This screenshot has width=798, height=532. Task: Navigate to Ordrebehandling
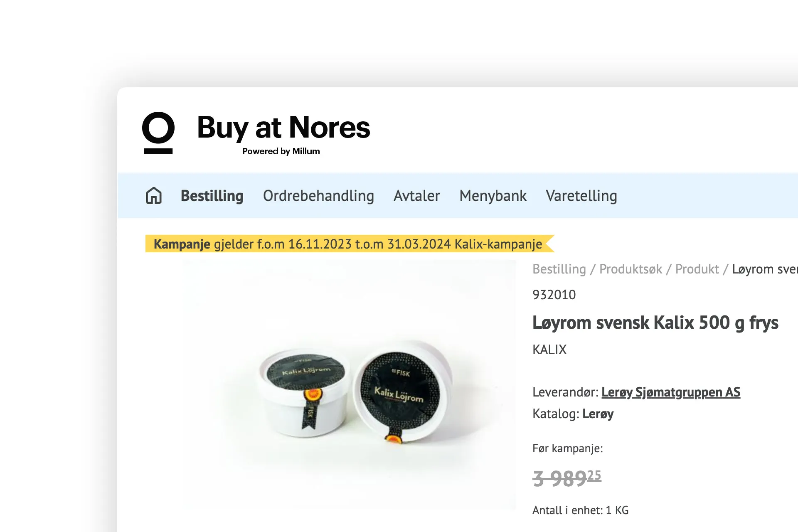[318, 196]
